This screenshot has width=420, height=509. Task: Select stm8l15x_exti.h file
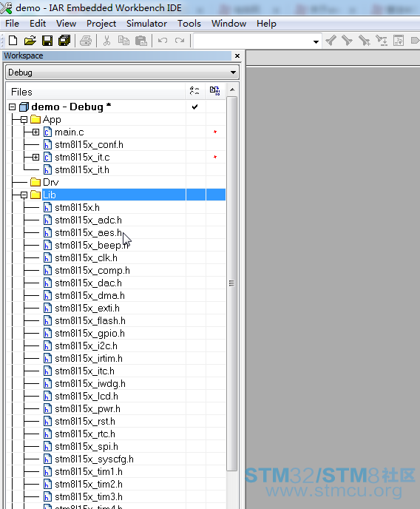(87, 308)
